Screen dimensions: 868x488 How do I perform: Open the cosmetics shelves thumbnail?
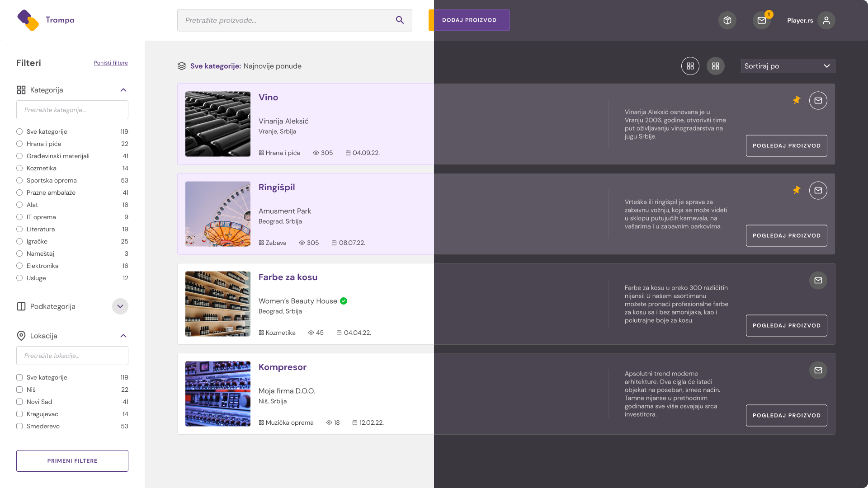click(x=218, y=304)
